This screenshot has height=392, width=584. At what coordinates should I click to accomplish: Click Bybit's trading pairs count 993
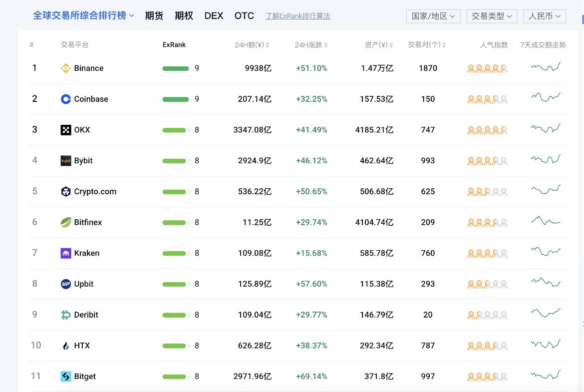tap(428, 161)
